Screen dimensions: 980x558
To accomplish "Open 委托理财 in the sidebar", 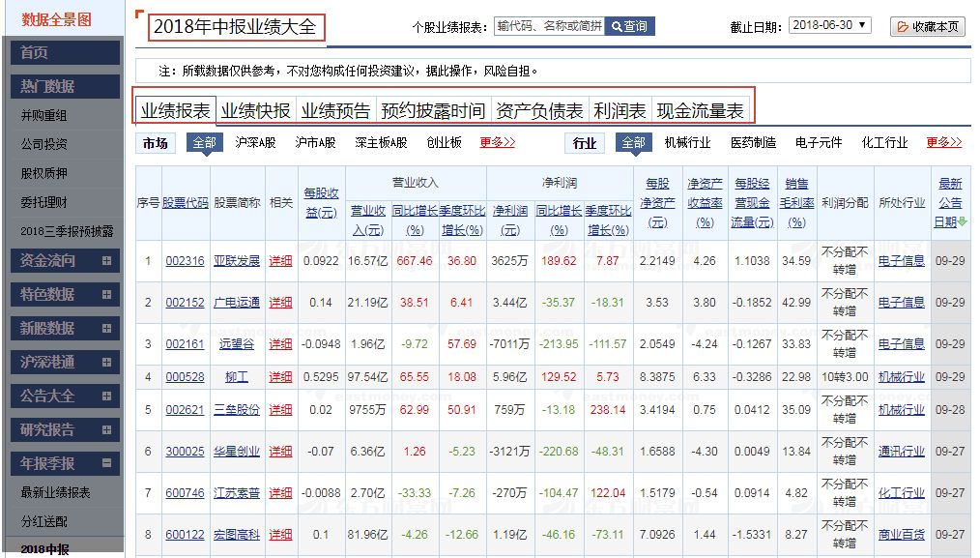I will pyautogui.click(x=43, y=202).
